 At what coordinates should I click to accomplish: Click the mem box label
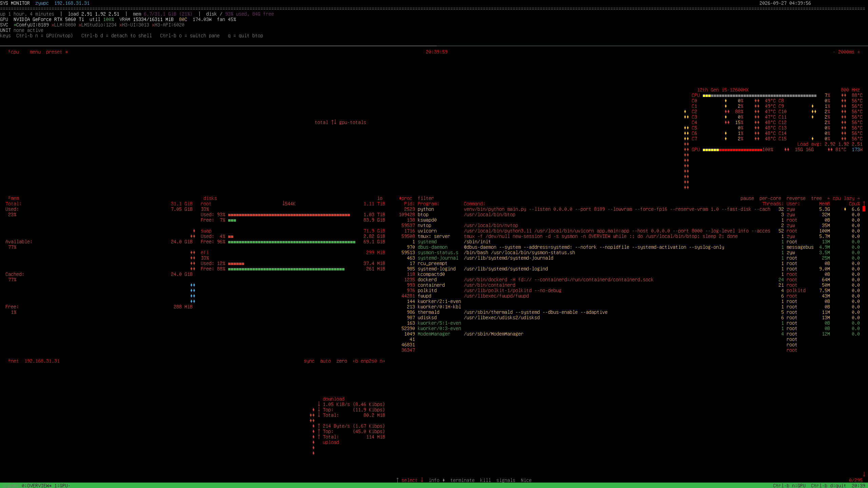14,198
